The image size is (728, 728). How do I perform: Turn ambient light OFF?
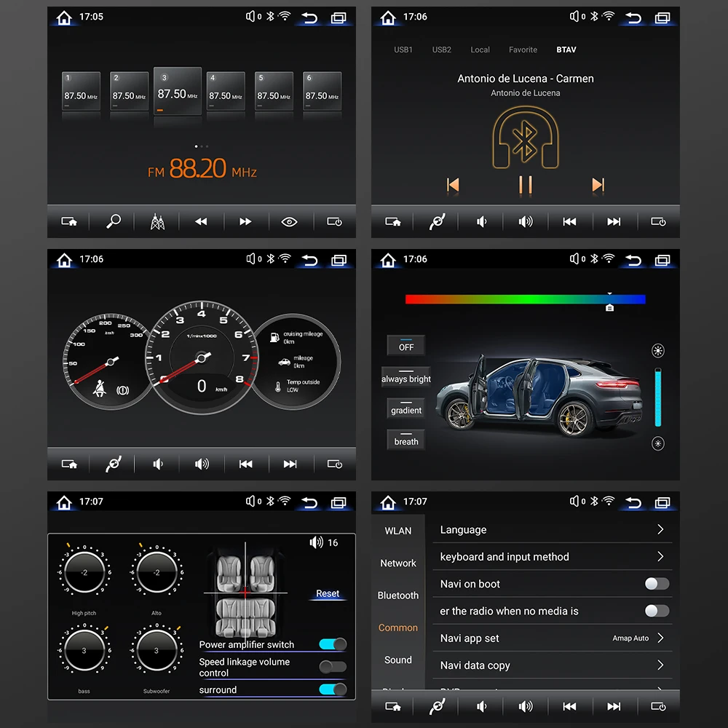click(405, 345)
